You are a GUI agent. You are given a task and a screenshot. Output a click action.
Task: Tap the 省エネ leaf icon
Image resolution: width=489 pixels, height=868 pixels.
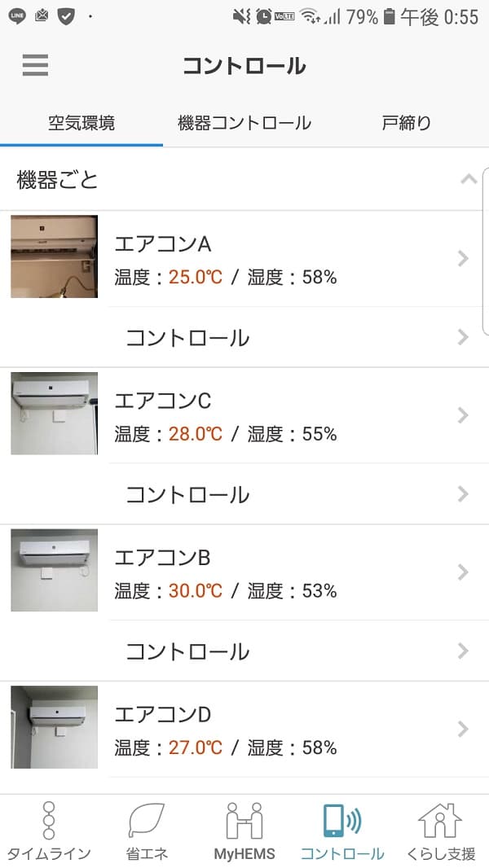147,821
